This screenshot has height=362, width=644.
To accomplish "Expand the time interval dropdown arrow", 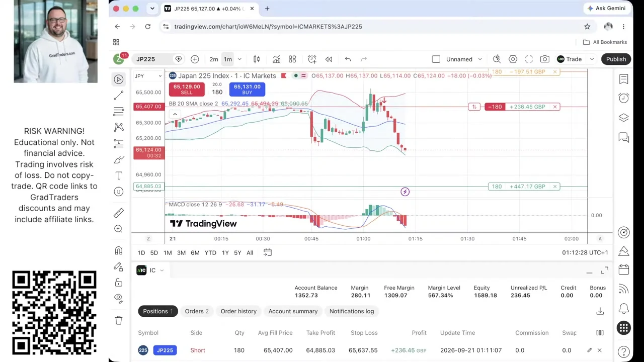I will [x=239, y=59].
